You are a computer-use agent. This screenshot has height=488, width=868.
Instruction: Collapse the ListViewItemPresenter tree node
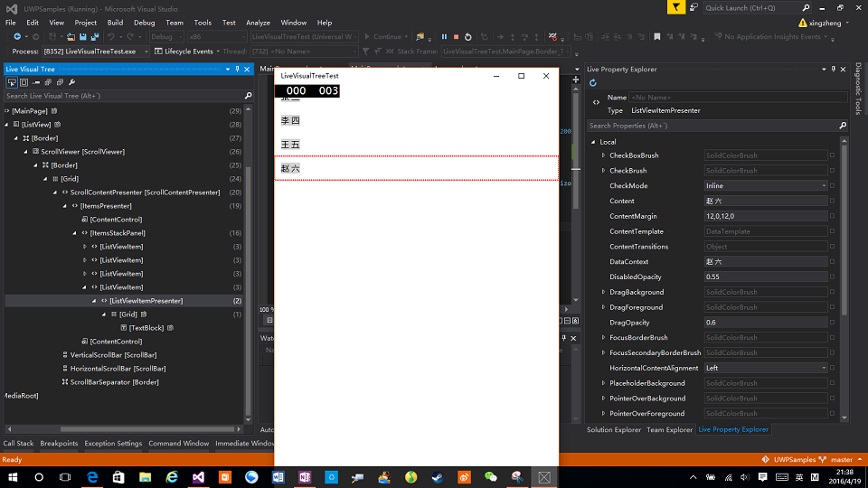pyautogui.click(x=93, y=301)
